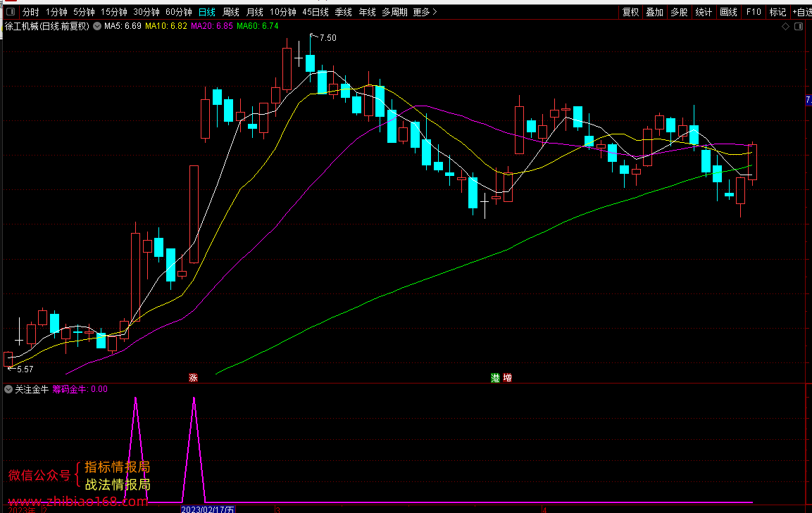Select the 日线 daily period tab
Viewport: 812px width, 513px height.
pos(206,12)
